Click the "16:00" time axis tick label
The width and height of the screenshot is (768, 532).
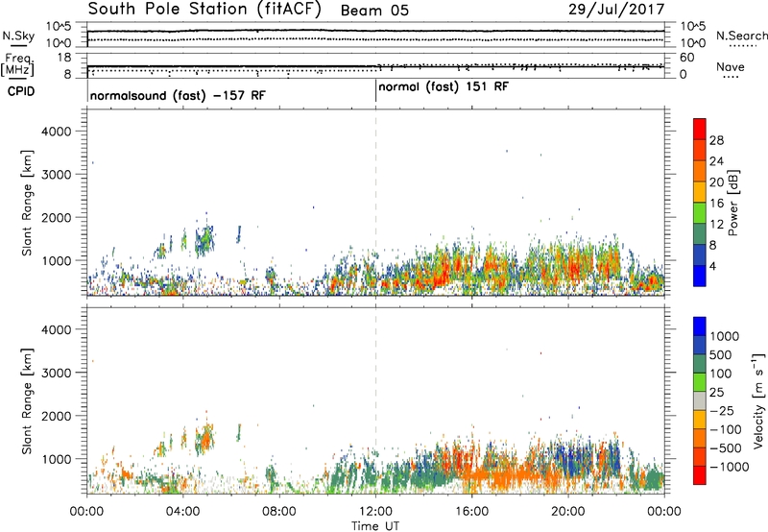pyautogui.click(x=472, y=512)
